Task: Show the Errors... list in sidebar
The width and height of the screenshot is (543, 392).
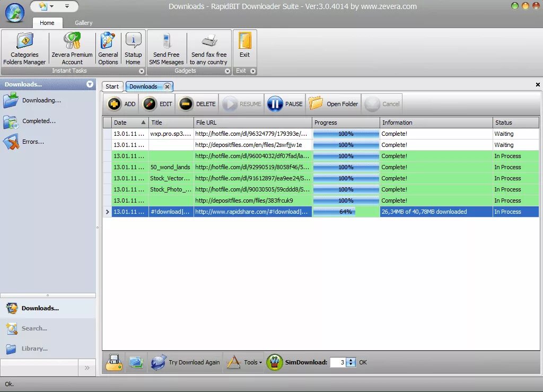Action: click(23, 142)
